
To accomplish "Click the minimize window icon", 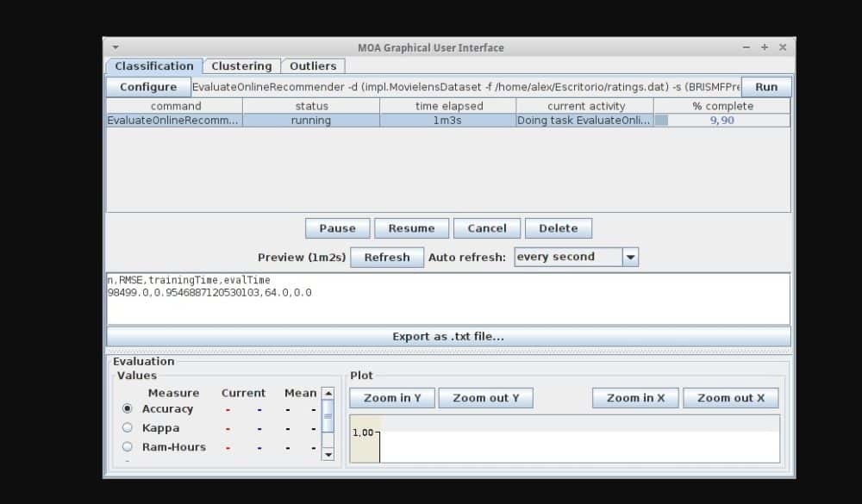I will pos(747,47).
